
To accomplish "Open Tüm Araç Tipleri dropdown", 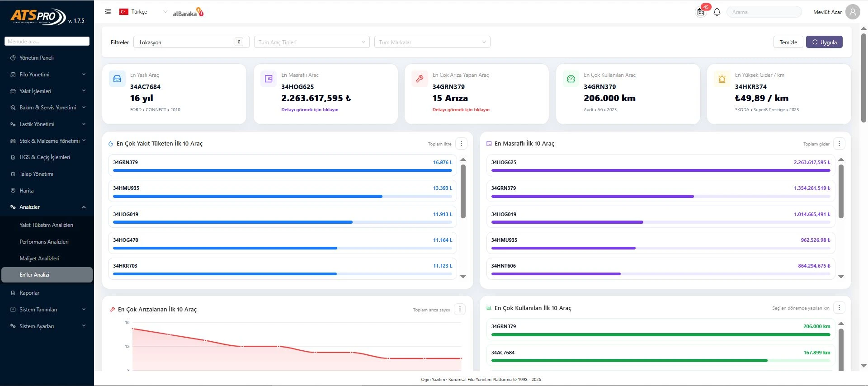I will (x=312, y=42).
